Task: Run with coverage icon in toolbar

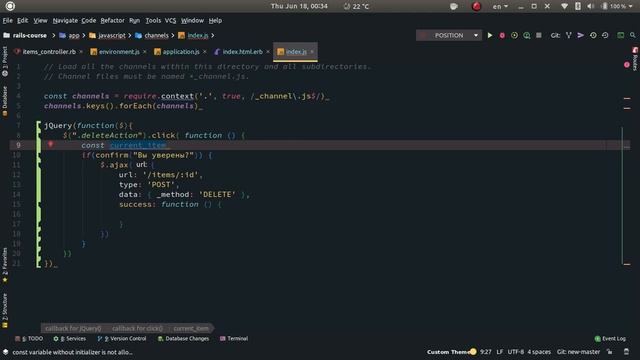Action: pyautogui.click(x=514, y=36)
